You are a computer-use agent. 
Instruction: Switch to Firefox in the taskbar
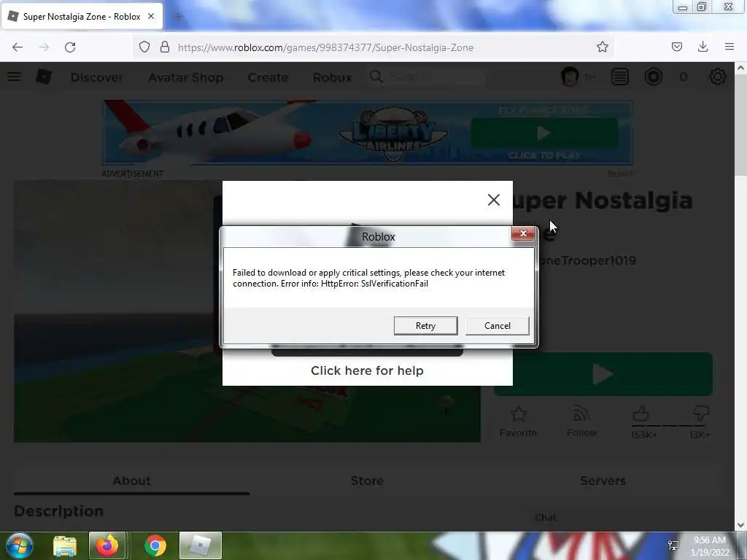107,545
